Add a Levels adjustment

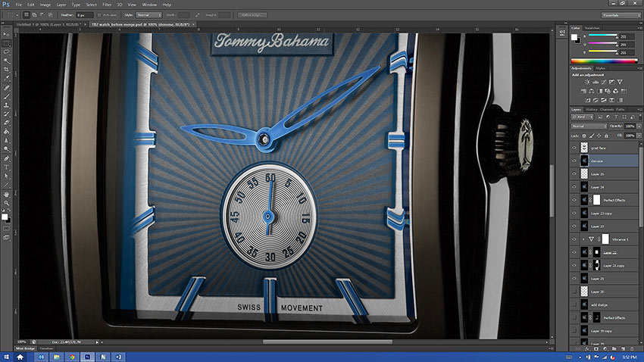coord(595,82)
